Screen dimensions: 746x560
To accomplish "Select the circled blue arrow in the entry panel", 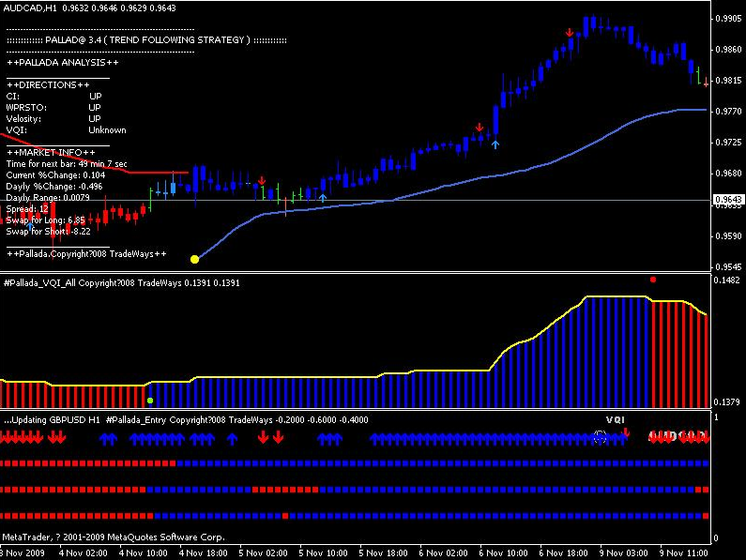I will (600, 437).
